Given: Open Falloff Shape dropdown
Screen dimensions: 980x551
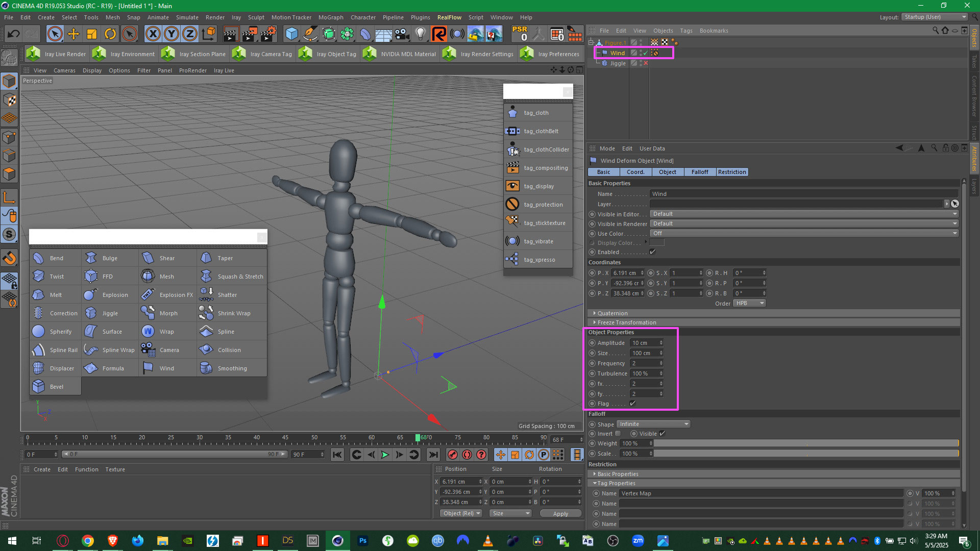Looking at the screenshot, I should [653, 424].
